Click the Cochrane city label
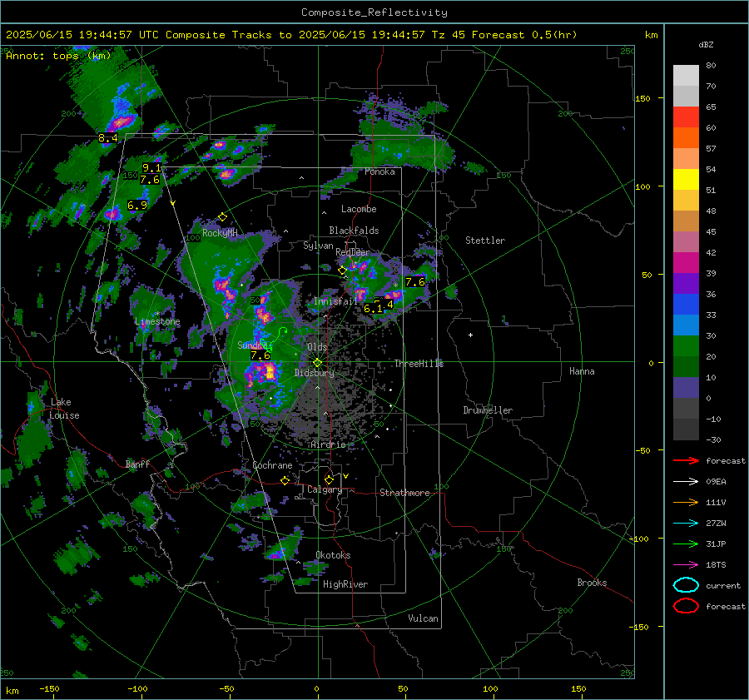Image resolution: width=749 pixels, height=700 pixels. [272, 465]
